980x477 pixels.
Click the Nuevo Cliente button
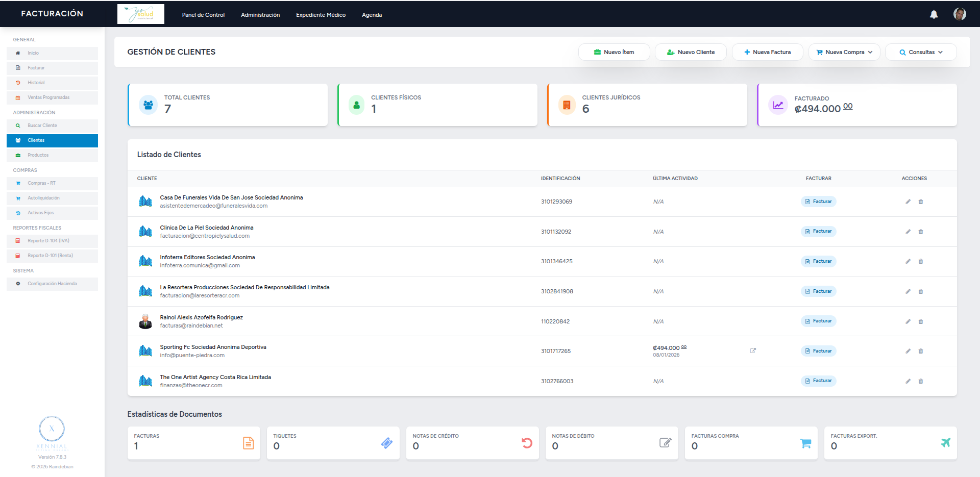(691, 52)
